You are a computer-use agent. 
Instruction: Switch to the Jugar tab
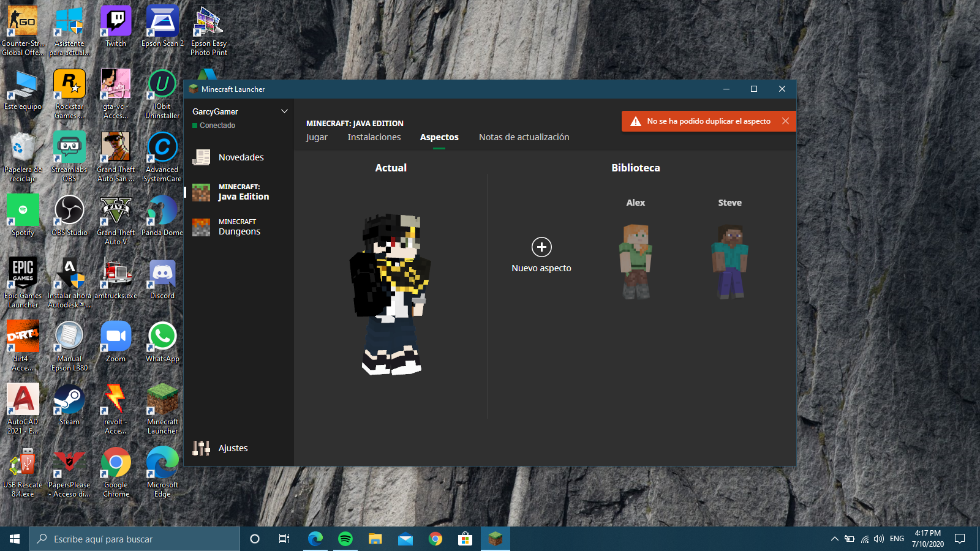317,137
